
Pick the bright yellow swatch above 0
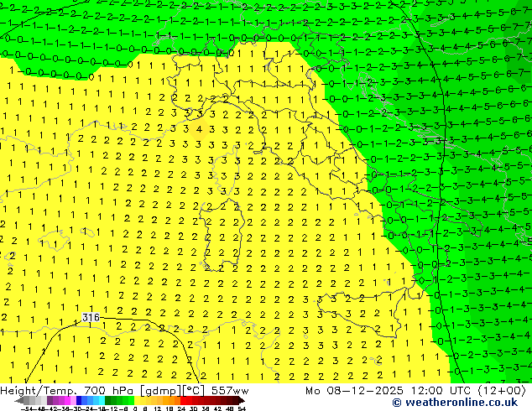(137, 400)
